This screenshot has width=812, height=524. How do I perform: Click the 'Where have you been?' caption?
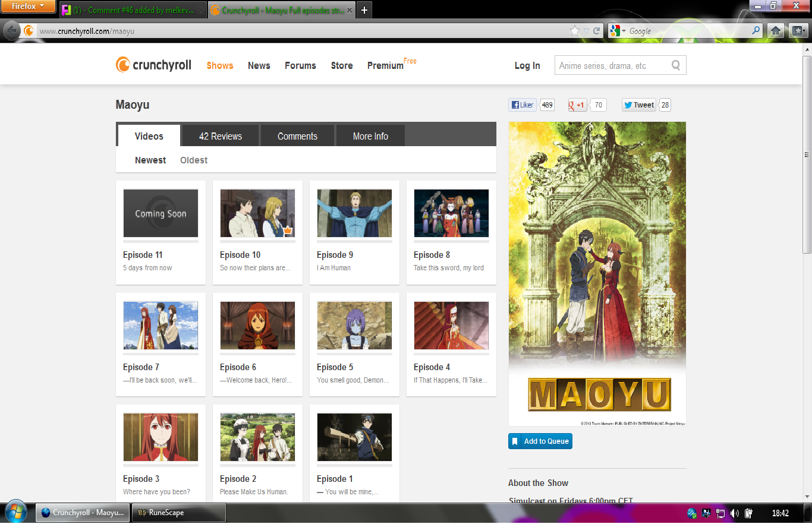(156, 492)
